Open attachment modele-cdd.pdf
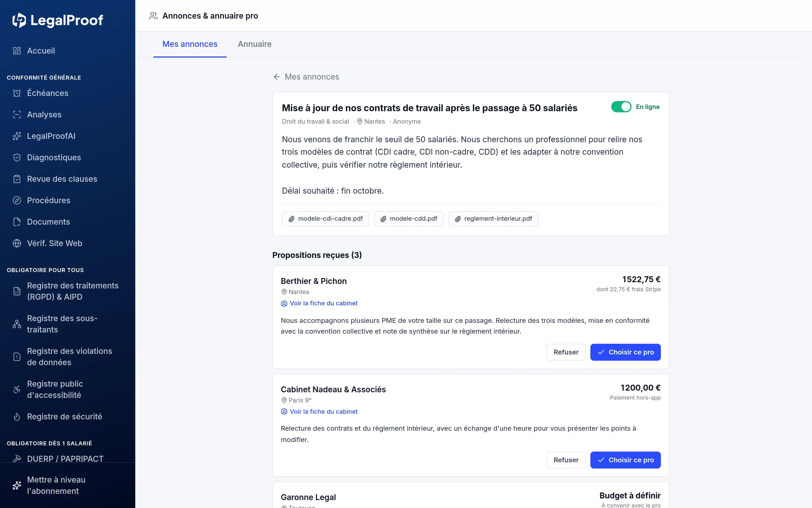 click(x=409, y=219)
